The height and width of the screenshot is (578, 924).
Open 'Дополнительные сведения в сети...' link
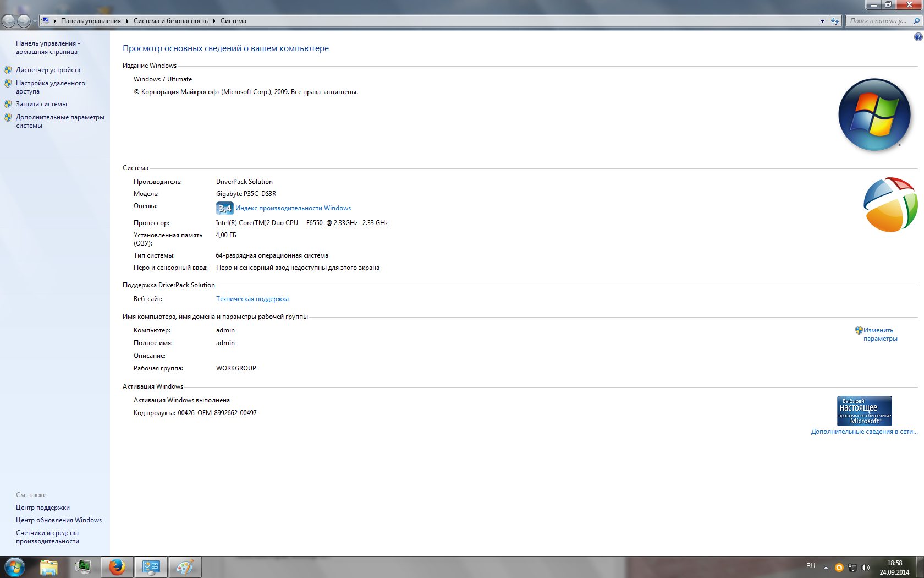point(864,432)
